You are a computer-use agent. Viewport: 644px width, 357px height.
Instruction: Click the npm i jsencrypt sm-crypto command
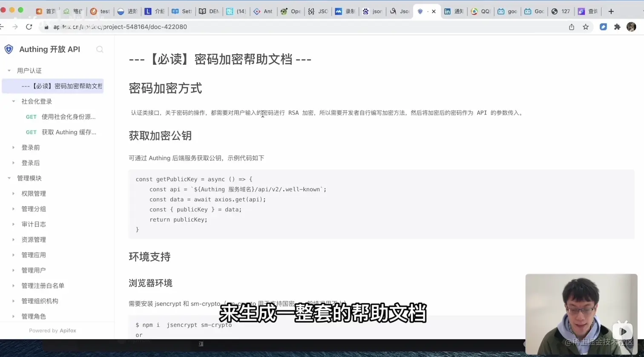pyautogui.click(x=184, y=325)
